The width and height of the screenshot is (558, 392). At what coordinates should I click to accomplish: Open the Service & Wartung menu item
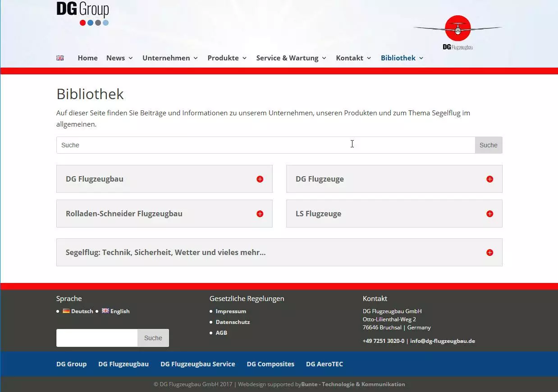(x=287, y=58)
